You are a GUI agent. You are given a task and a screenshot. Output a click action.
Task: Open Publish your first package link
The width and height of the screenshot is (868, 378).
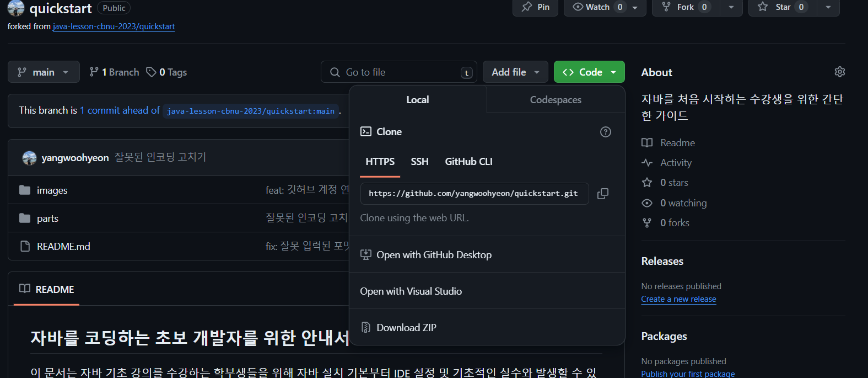688,374
